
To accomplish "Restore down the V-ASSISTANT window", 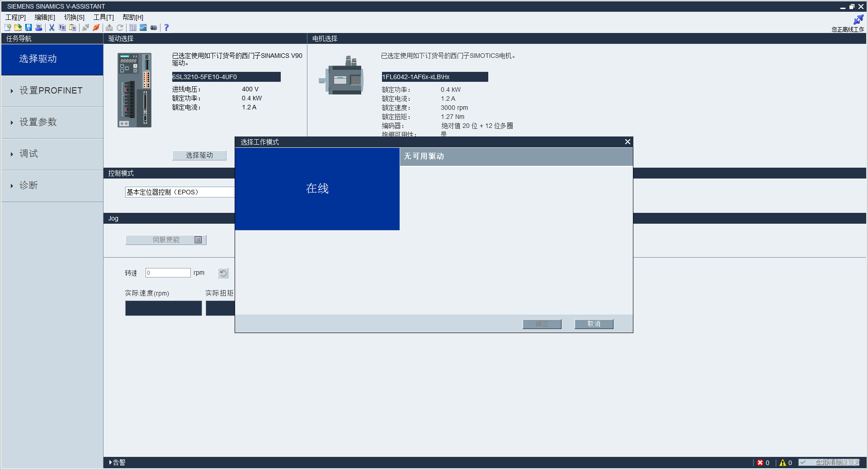I will pyautogui.click(x=852, y=7).
